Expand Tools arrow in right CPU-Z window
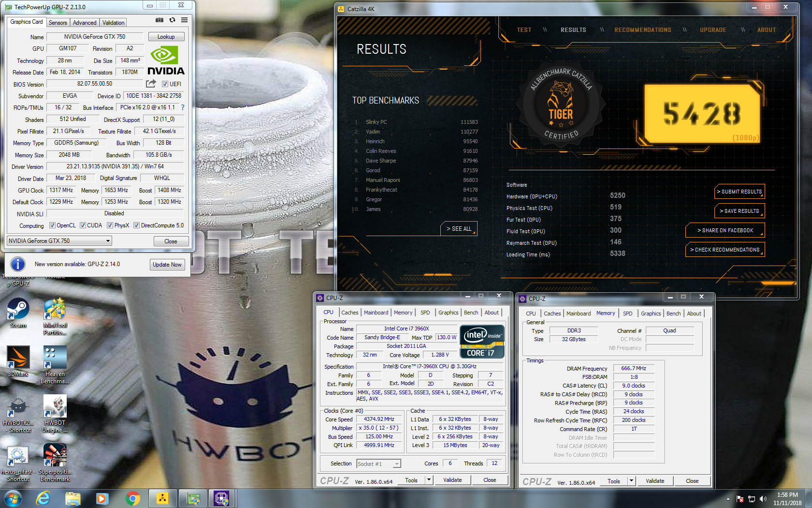 [631, 481]
